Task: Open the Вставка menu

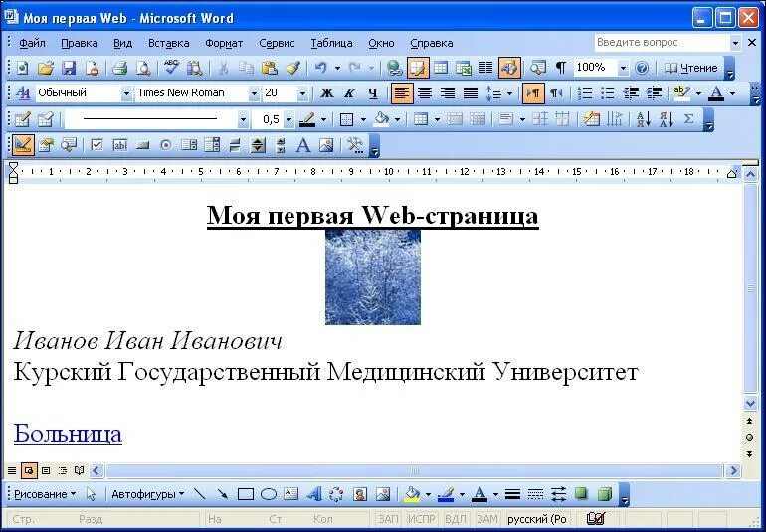Action: point(168,43)
